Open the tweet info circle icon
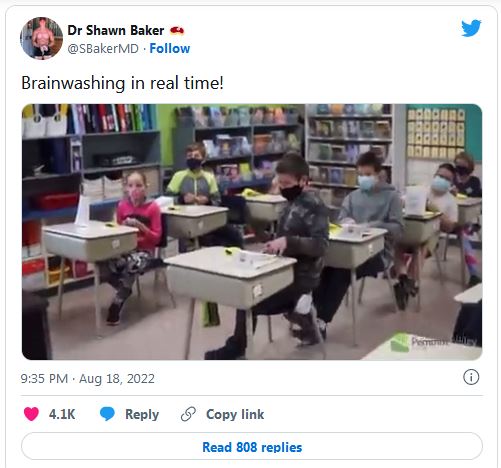501x468 pixels. click(471, 377)
